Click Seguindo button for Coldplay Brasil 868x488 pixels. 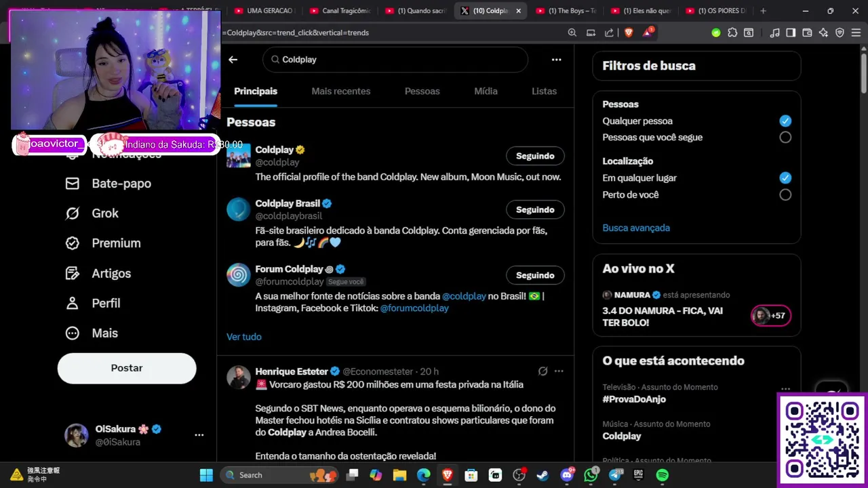click(x=535, y=209)
